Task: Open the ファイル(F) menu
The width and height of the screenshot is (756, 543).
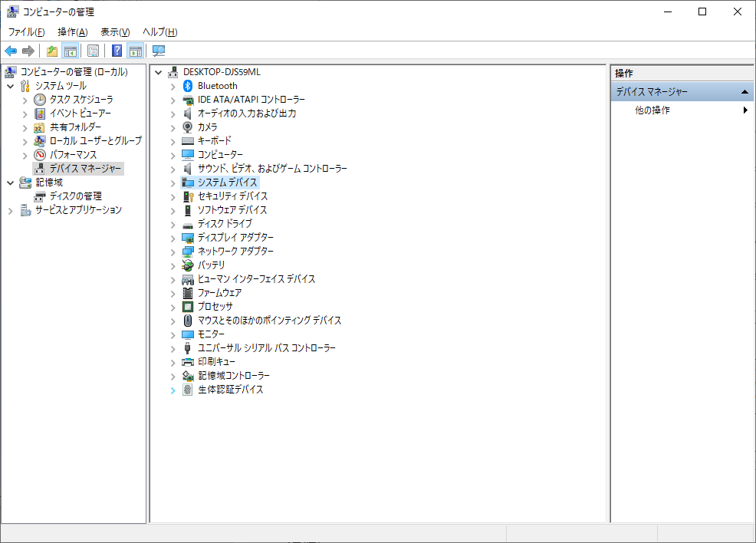Action: tap(27, 31)
